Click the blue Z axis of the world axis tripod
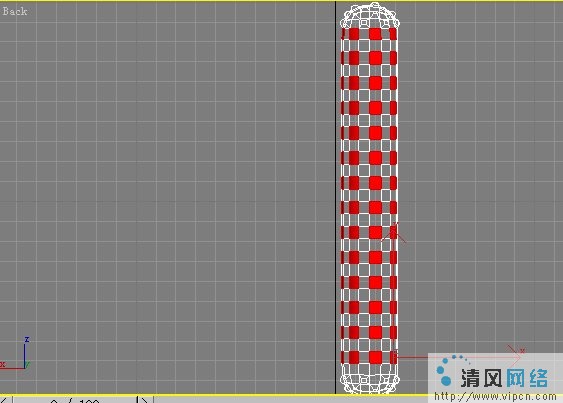 (x=26, y=352)
